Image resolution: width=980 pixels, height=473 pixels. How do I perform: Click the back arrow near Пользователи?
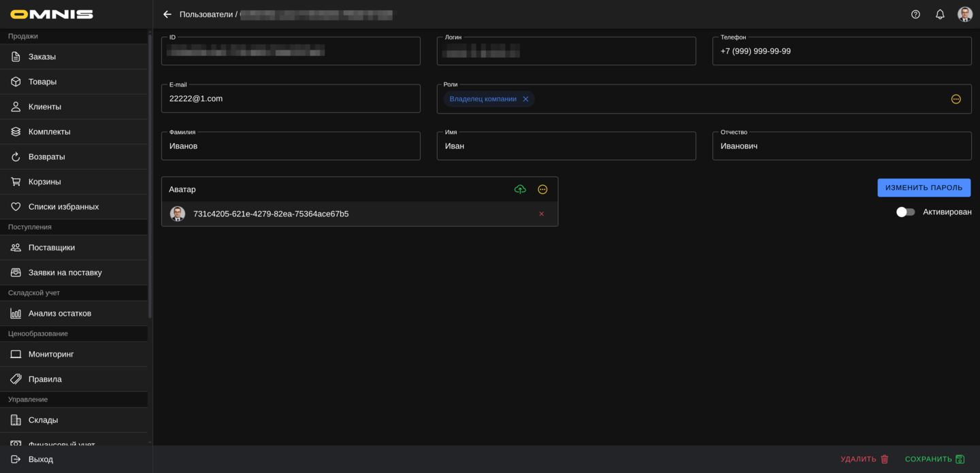coord(167,14)
